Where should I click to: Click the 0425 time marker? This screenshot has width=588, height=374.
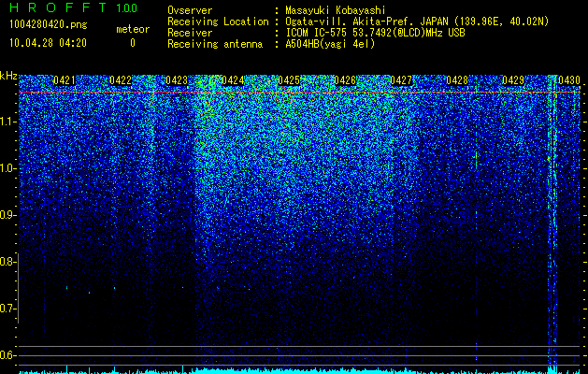tap(289, 80)
